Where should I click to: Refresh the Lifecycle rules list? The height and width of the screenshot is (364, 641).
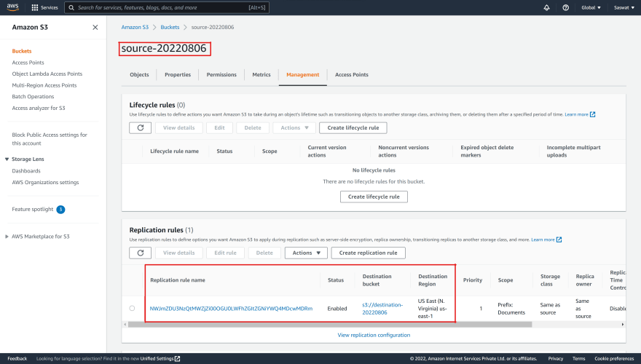pos(140,128)
